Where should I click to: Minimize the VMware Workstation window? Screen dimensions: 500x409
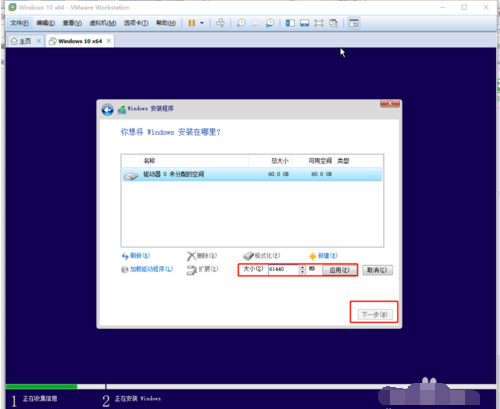coord(442,7)
